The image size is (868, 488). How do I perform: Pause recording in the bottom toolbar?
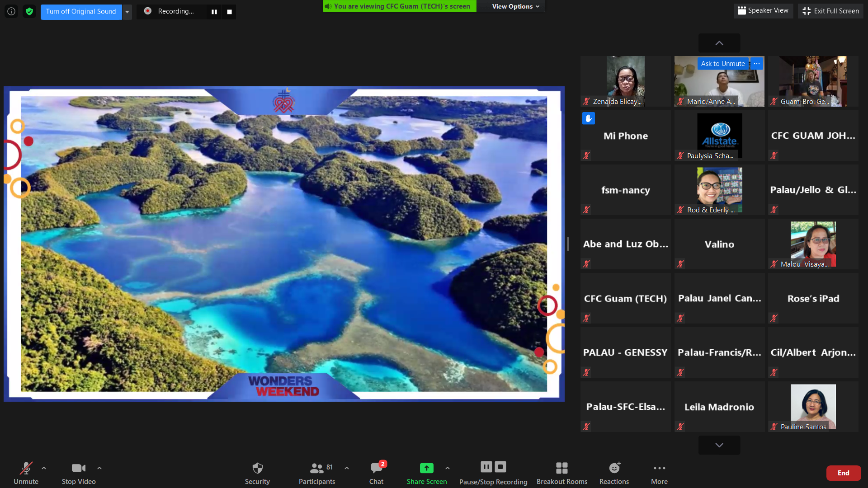pyautogui.click(x=486, y=467)
